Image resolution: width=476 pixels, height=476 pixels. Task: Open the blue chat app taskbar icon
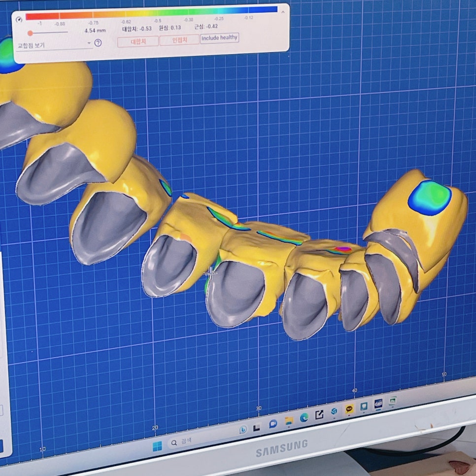pos(272,424)
